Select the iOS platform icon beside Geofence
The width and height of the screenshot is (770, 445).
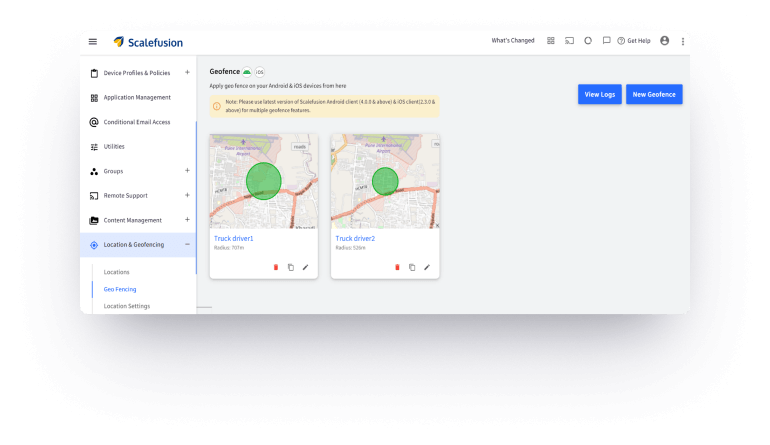tap(259, 72)
